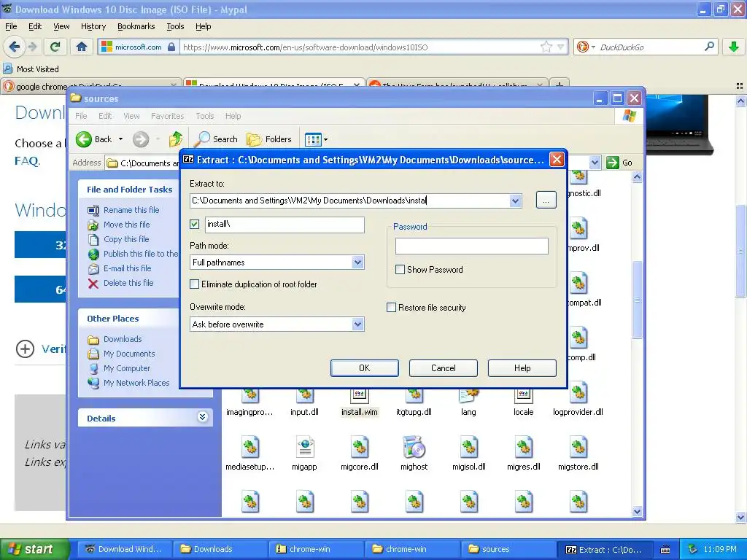Image resolution: width=747 pixels, height=560 pixels.
Task: Click the Help button in Extract dialog
Action: (522, 368)
